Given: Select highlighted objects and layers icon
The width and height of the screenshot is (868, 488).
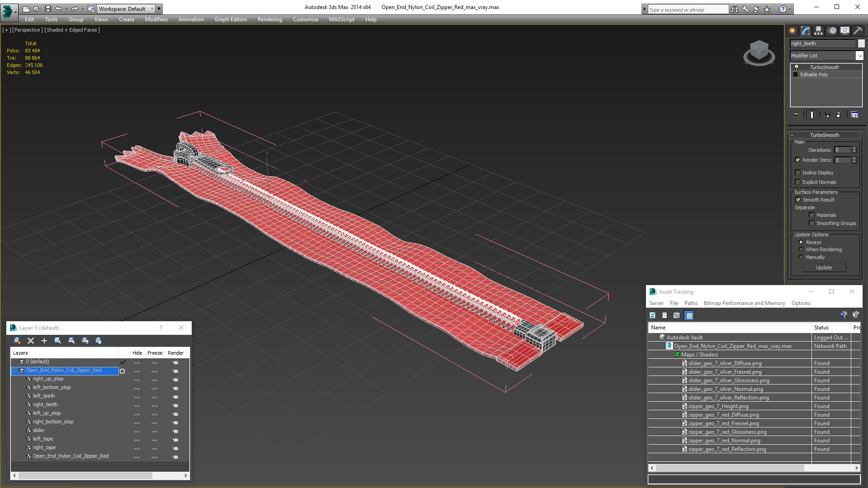Looking at the screenshot, I should coord(58,341).
